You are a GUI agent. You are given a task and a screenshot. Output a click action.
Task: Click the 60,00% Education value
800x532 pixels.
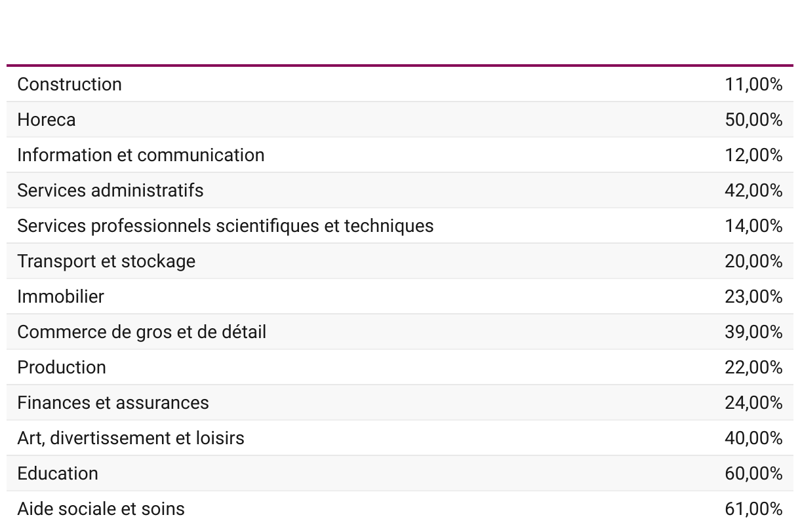(x=753, y=474)
